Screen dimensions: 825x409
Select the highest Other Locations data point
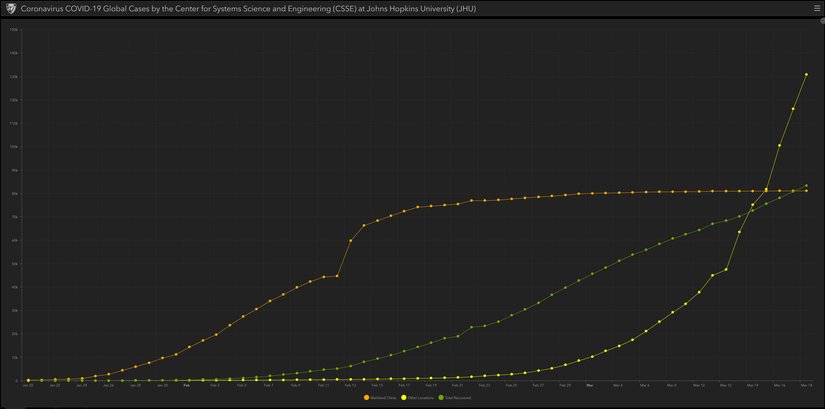tap(806, 74)
